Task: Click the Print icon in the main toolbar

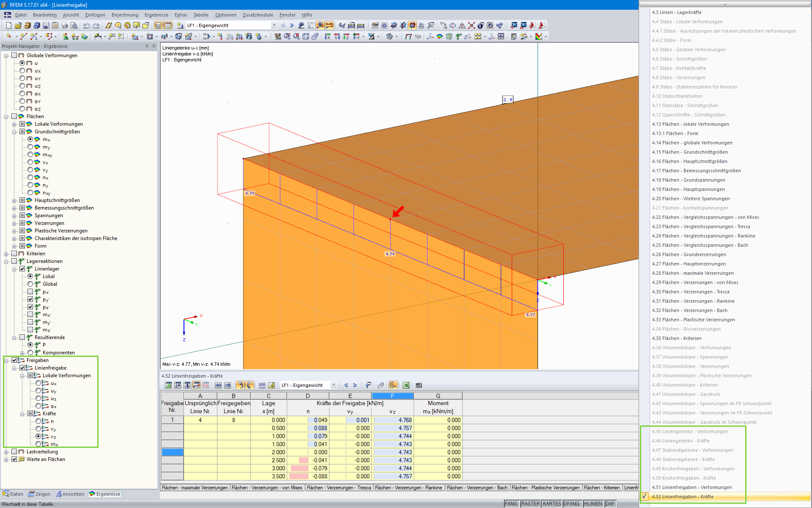Action: [64, 25]
